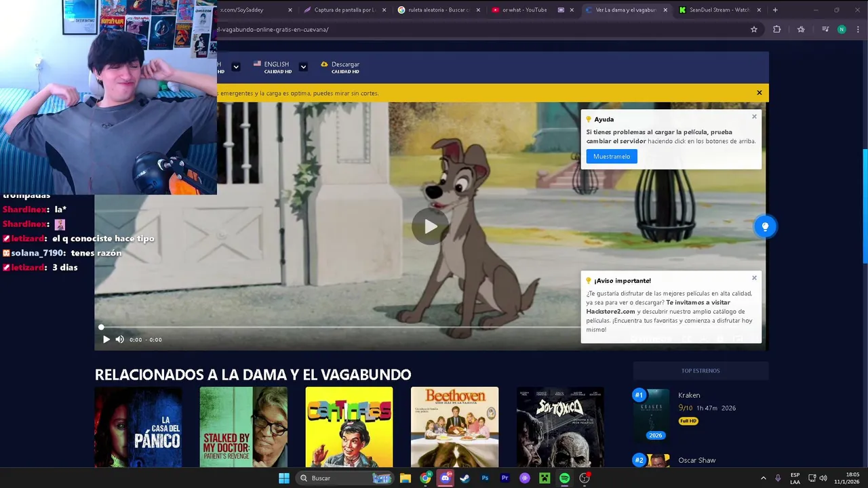
Task: Click the small play icon in player controls
Action: [x=106, y=340]
